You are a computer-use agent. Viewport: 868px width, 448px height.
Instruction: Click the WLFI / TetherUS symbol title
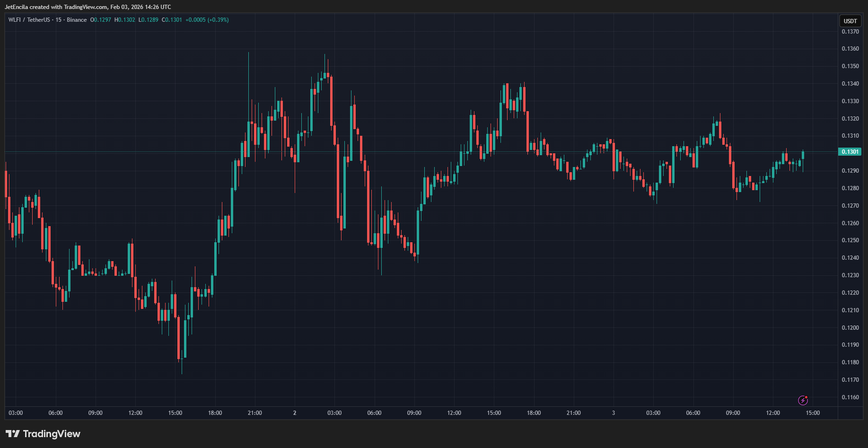(x=29, y=20)
